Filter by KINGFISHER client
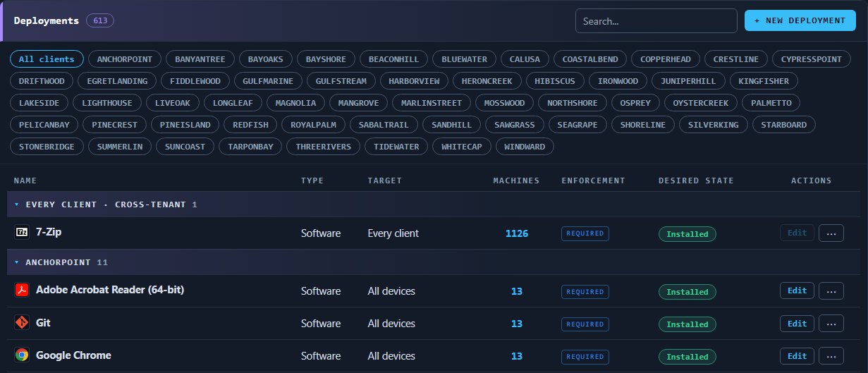Screen dimensions: 868x373 coord(764,81)
